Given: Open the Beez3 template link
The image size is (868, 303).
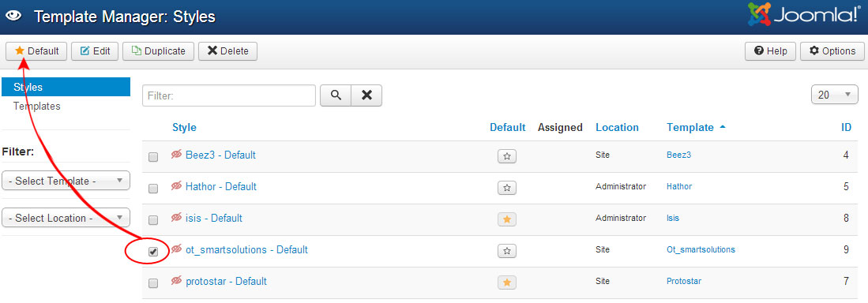Looking at the screenshot, I should pyautogui.click(x=678, y=155).
